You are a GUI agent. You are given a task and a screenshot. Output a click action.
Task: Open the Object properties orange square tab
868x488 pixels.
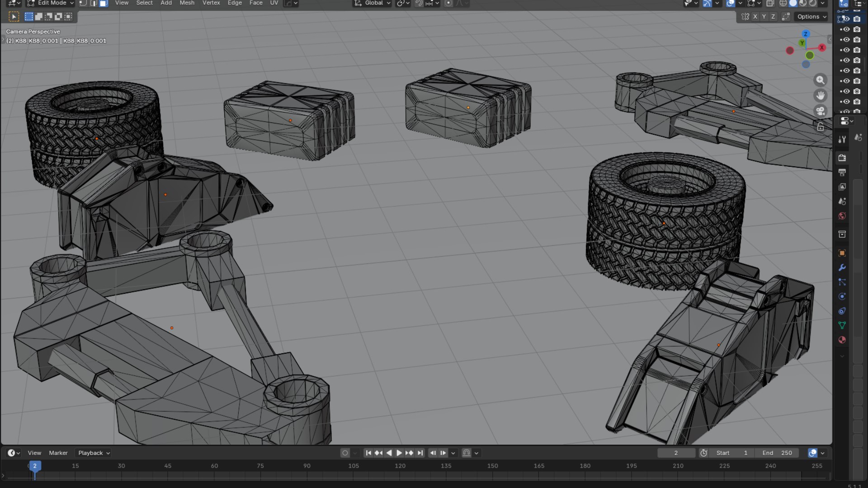point(842,253)
